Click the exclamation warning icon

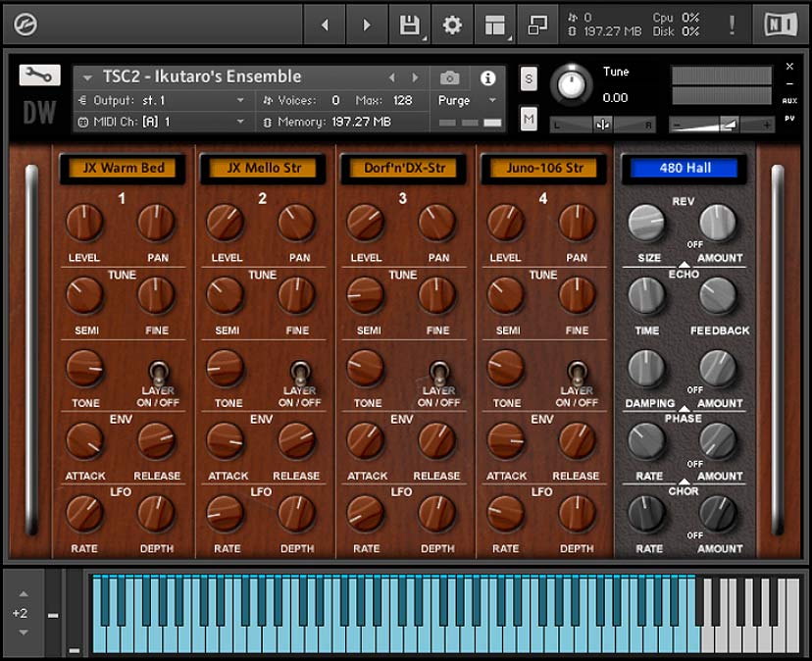tap(732, 25)
